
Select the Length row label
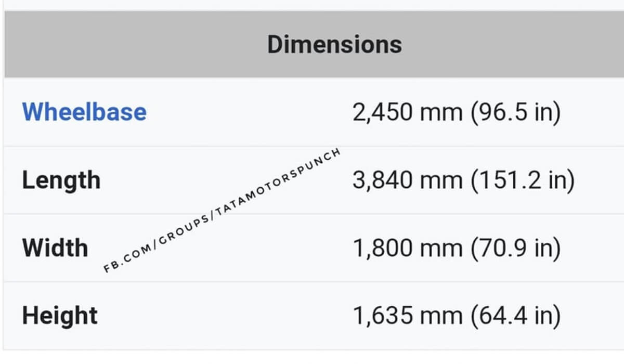(x=61, y=180)
